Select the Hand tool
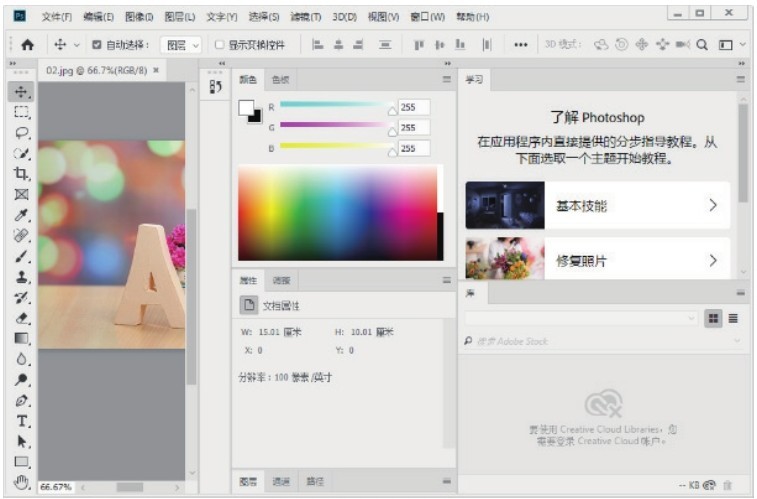The height and width of the screenshot is (499, 757). (21, 483)
